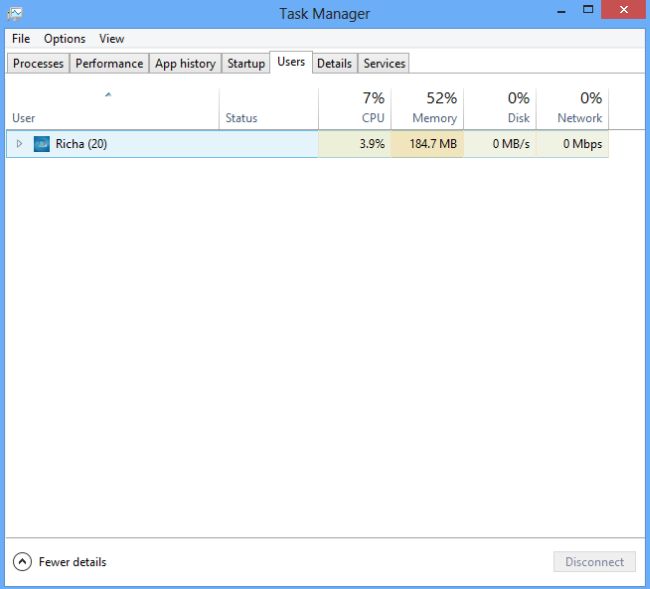Switch to the Startup tab

click(246, 63)
